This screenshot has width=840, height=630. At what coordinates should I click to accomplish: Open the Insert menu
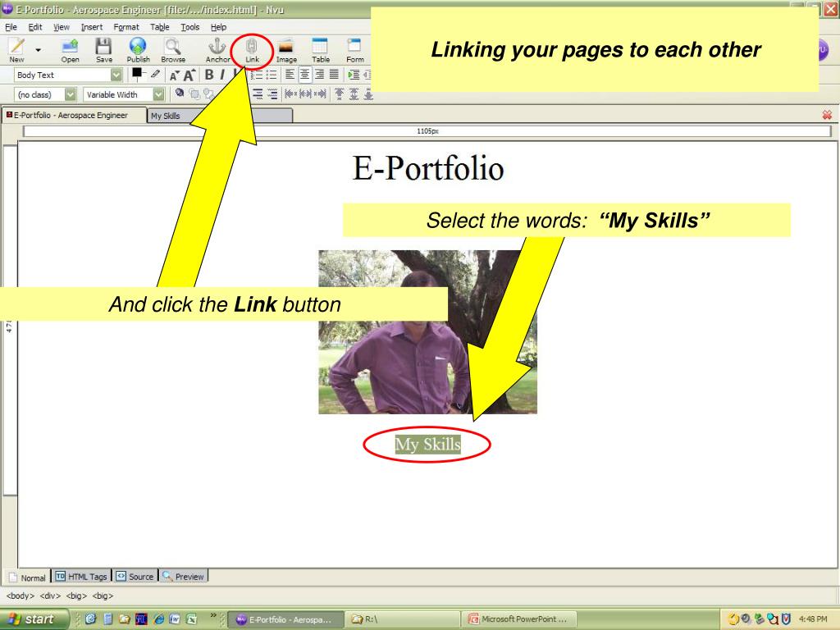click(92, 27)
